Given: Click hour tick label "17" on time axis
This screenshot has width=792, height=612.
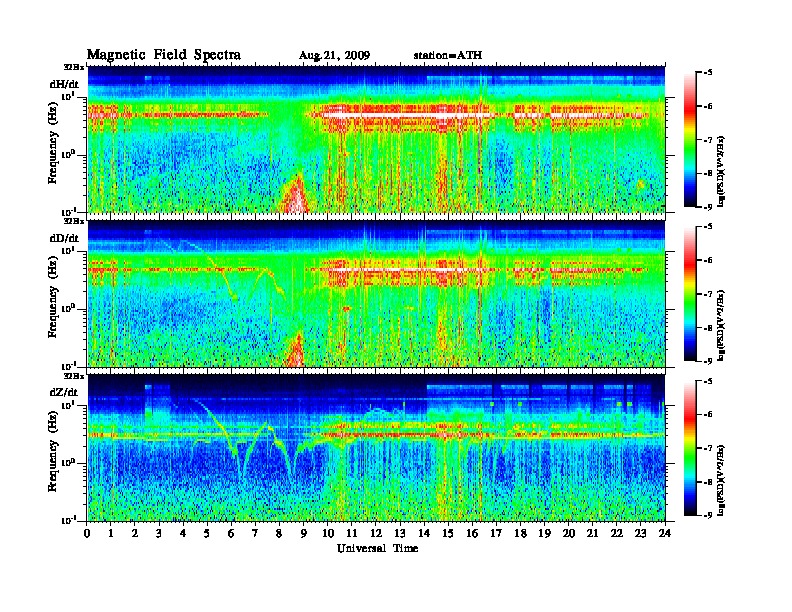Looking at the screenshot, I should (497, 533).
